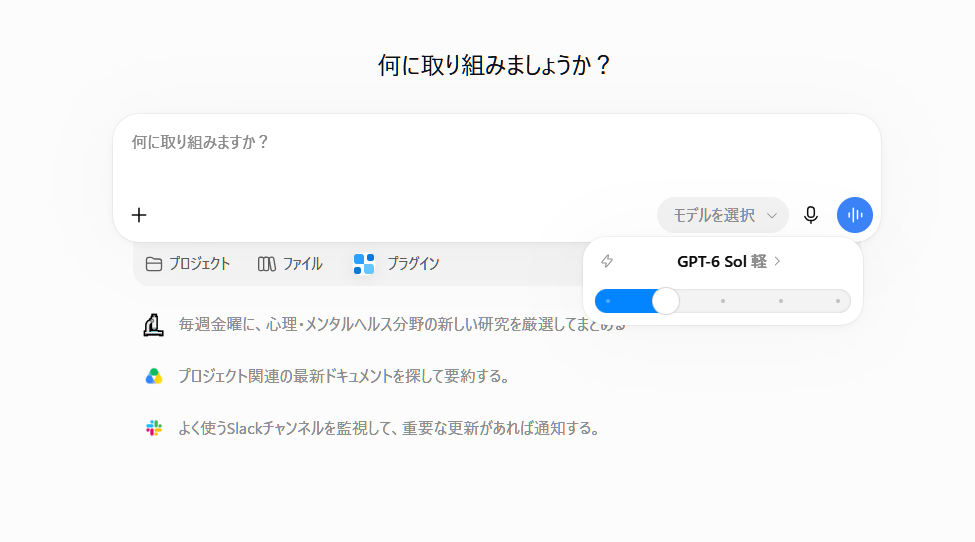
Task: Click the plus attach icon
Action: [x=139, y=215]
